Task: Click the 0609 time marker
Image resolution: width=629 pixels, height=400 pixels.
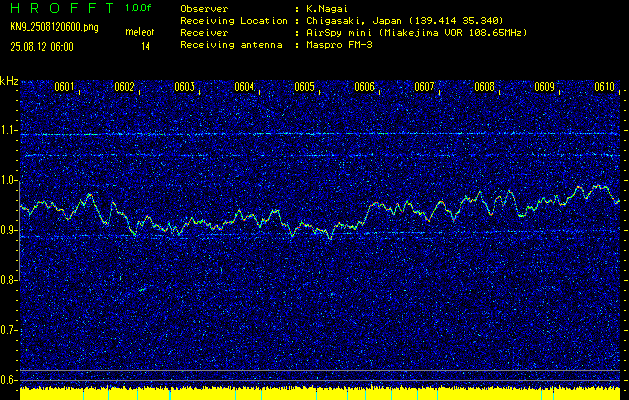Action: 544,87
